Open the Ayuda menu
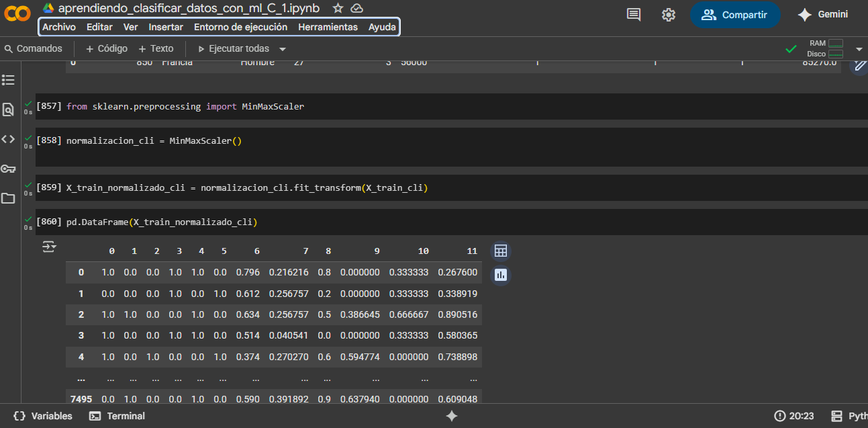Screen dimensions: 868x428 click(x=382, y=27)
